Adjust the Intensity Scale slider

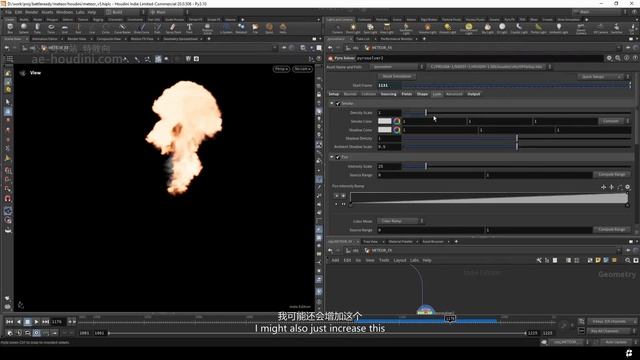517,166
